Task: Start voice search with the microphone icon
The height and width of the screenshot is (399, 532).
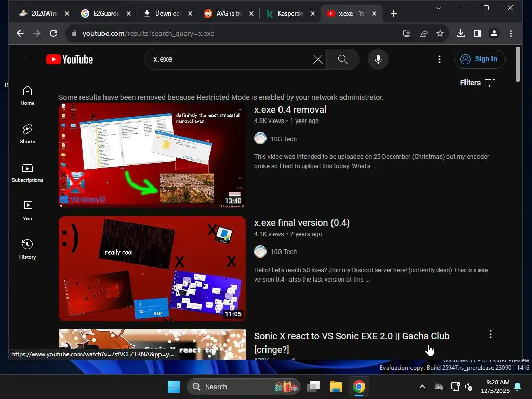Action: 378,59
